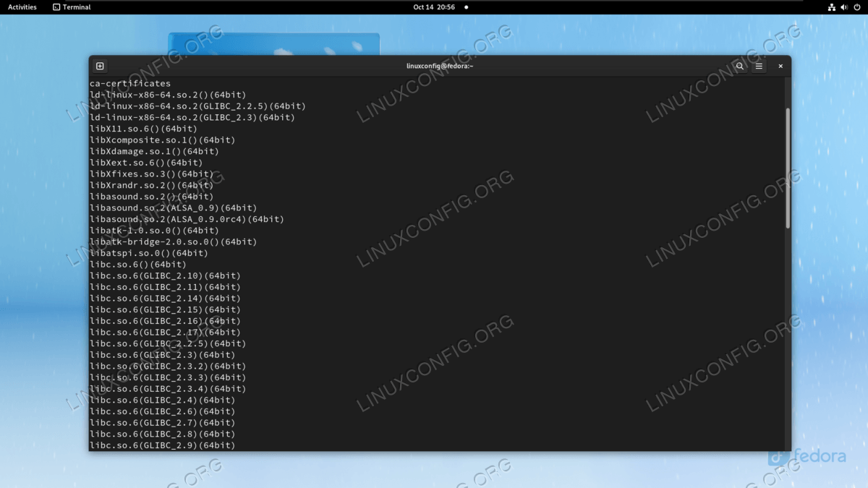Click the libc.so.6(GLIBC_2.11) line
The height and width of the screenshot is (488, 868).
tap(165, 287)
